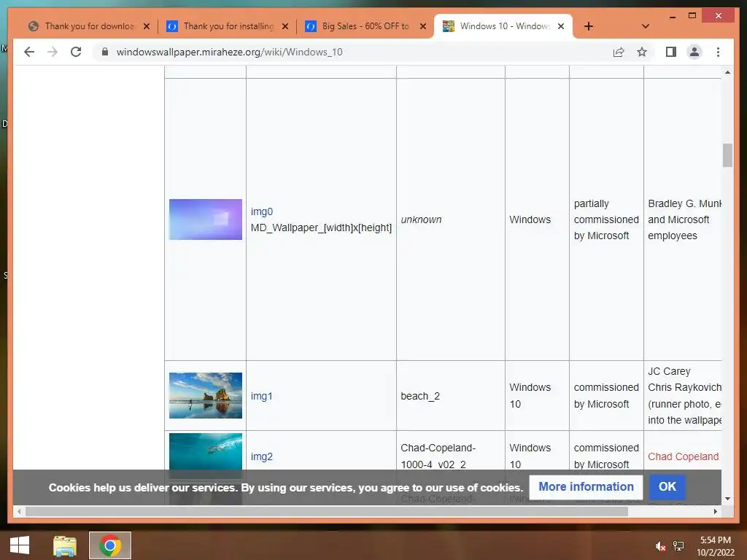Viewport: 747px width, 560px height.
Task: Accept cookies with the OK button
Action: [x=667, y=486]
